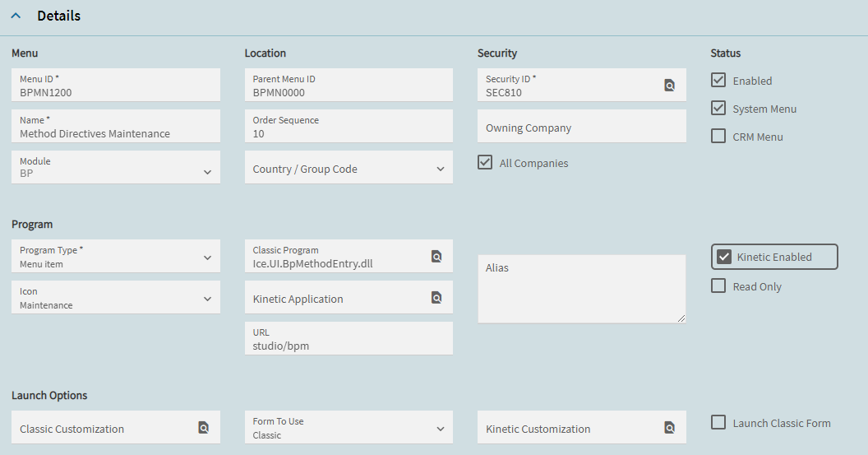
Task: Click the Status group heading
Action: 725,53
